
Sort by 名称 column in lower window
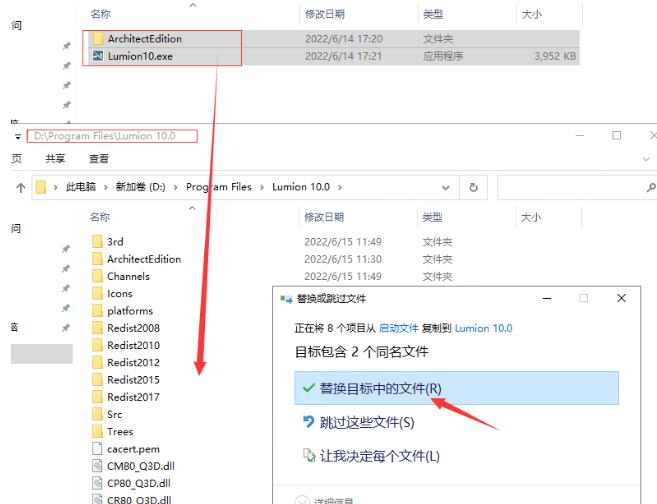(100, 217)
